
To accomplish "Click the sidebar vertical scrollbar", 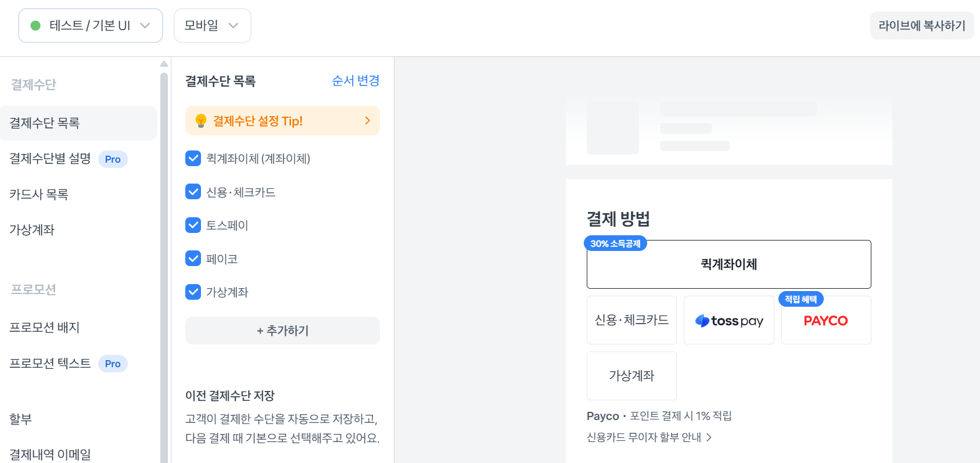I will 164,261.
